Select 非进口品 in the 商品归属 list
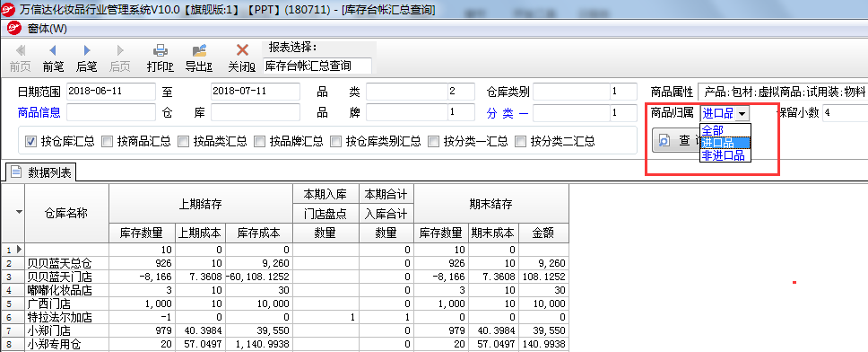Viewport: 868px width, 352px height. click(725, 155)
